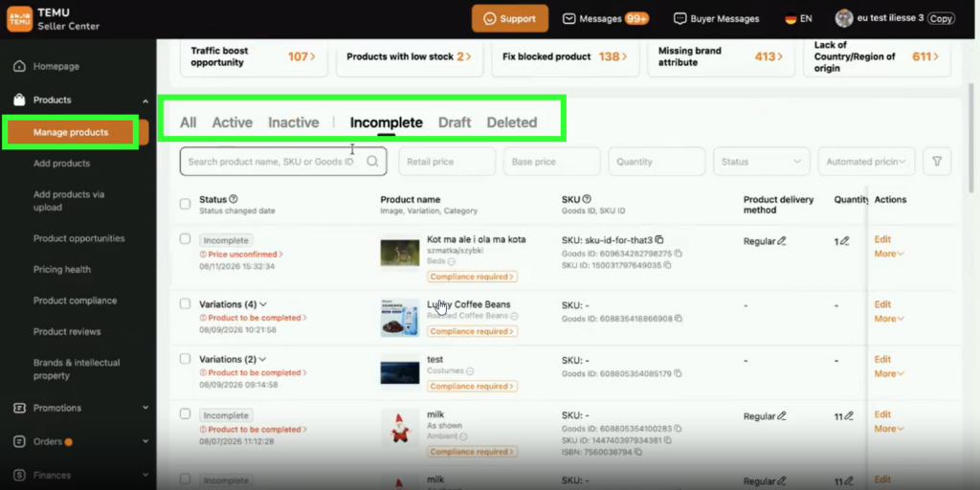Expand the Orders sidebar section

click(x=145, y=441)
